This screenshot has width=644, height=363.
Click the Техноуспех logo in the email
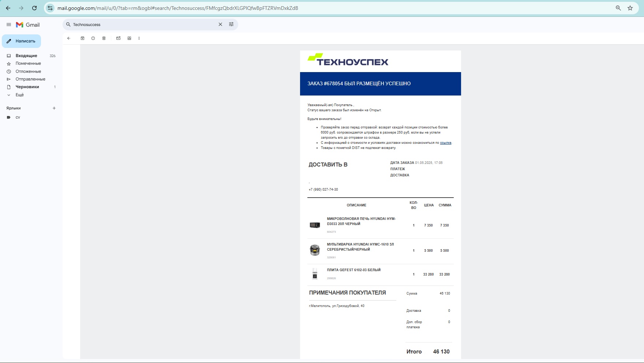(348, 60)
